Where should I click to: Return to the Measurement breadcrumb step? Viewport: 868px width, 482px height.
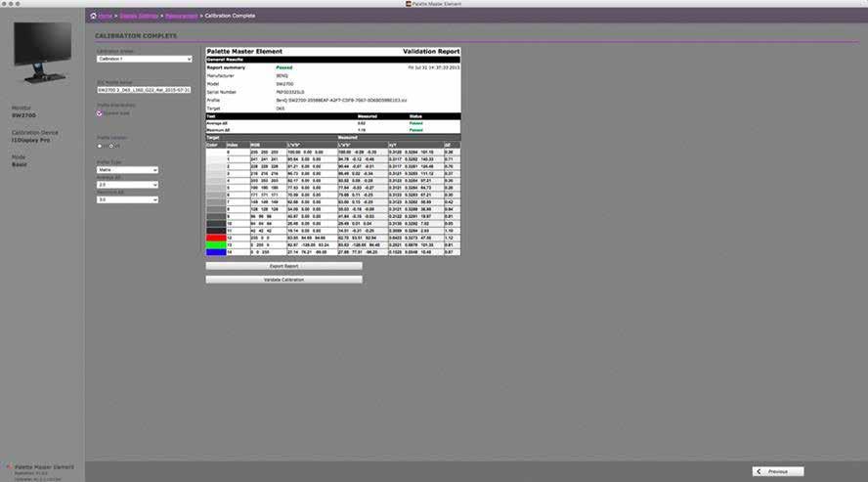point(182,16)
